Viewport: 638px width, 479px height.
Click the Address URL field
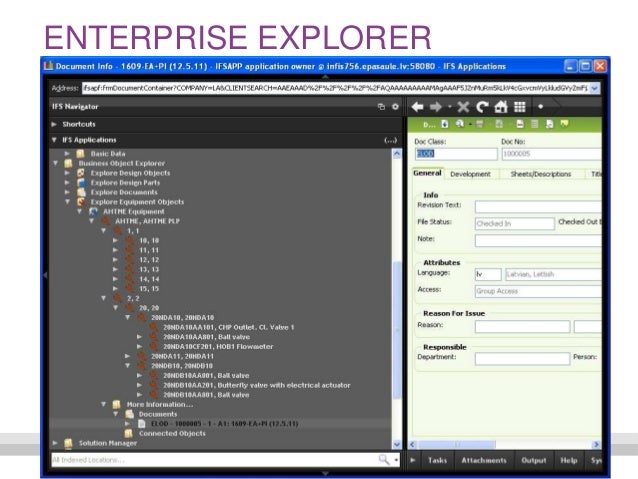point(336,88)
